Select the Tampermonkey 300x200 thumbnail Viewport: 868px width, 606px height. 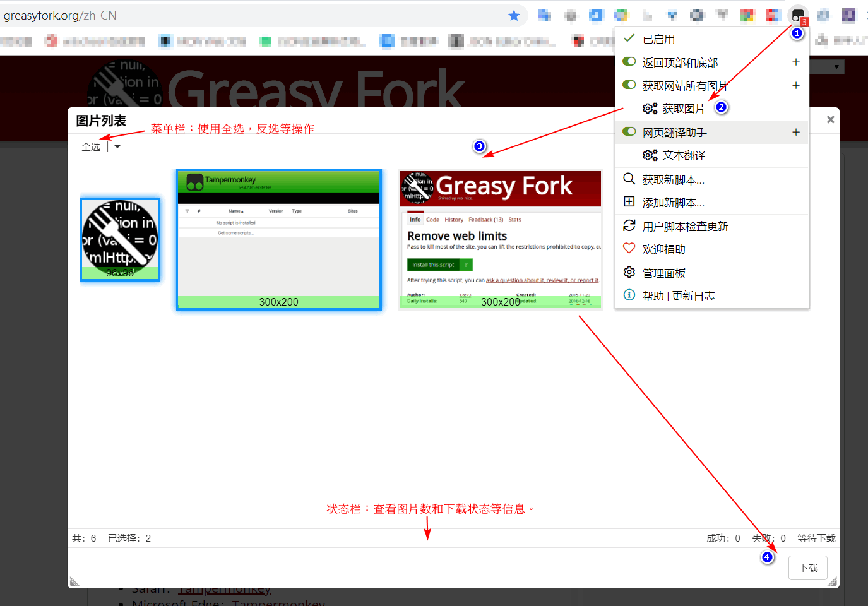click(x=278, y=239)
